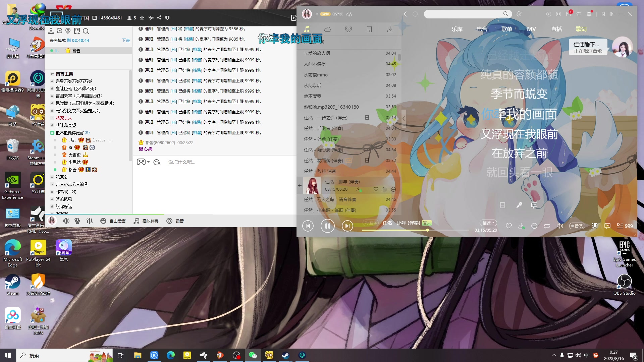Toggle the YY microphone icon
The height and width of the screenshot is (362, 644).
(x=77, y=221)
